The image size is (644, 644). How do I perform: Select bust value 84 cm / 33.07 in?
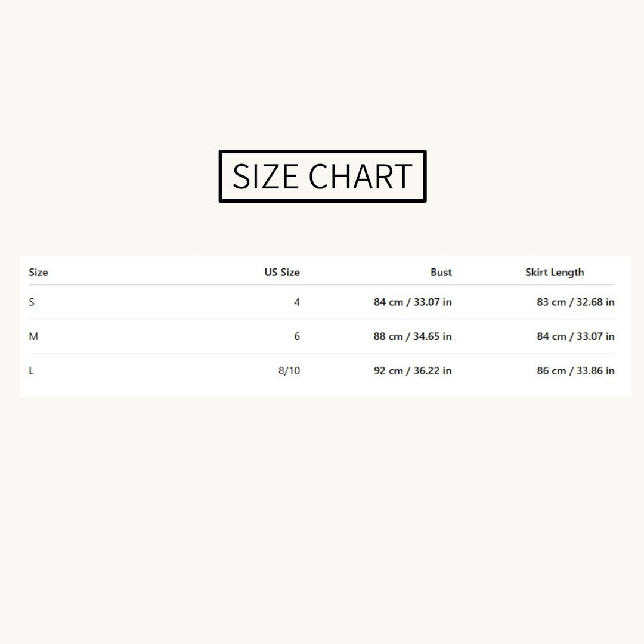tap(413, 302)
